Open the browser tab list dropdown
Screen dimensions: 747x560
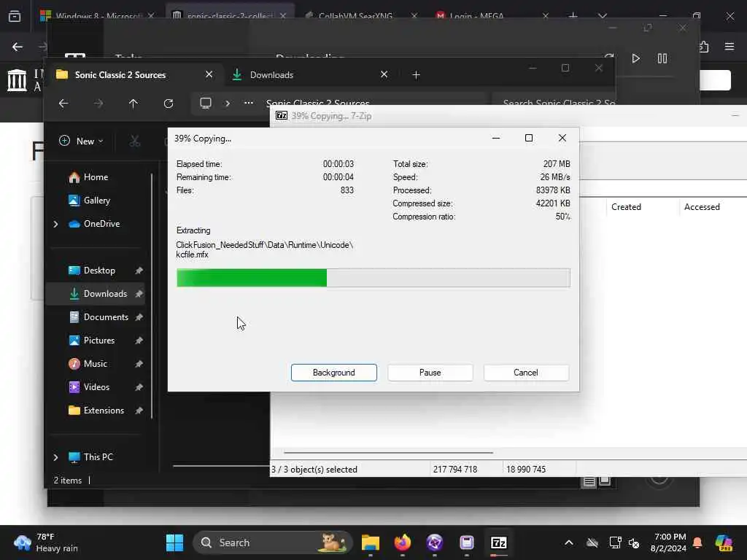coord(602,16)
